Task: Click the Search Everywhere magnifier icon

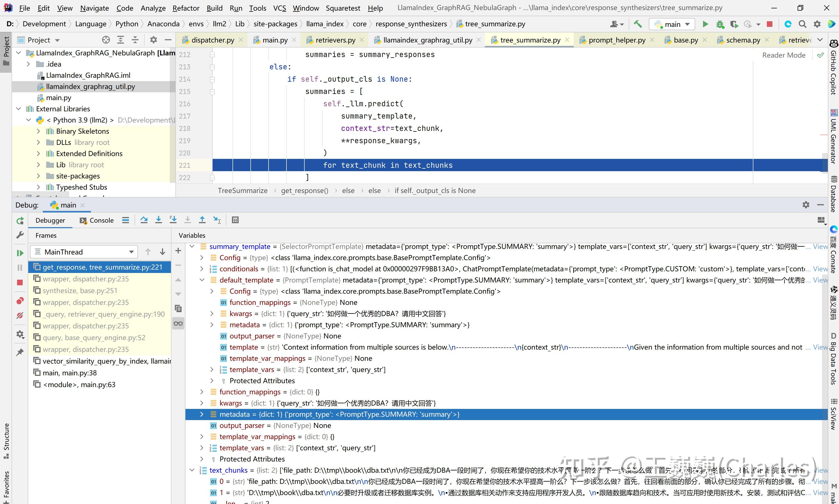Action: pyautogui.click(x=802, y=24)
